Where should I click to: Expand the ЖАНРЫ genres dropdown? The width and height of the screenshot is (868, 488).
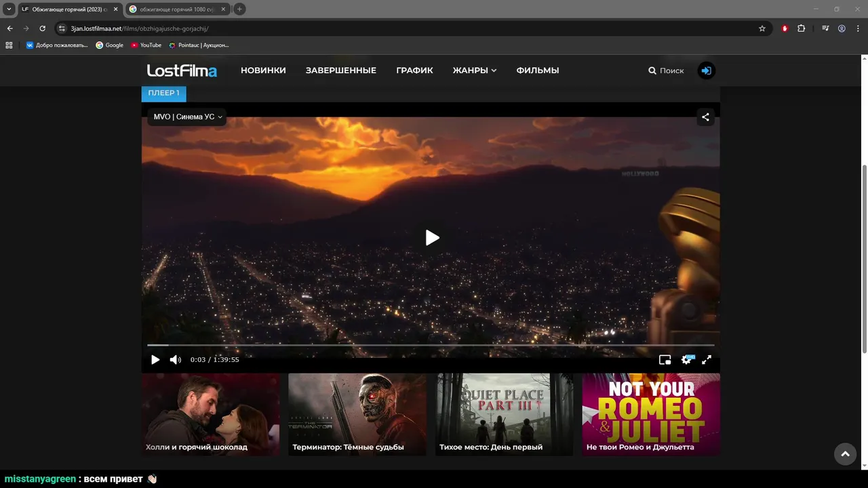coord(475,70)
